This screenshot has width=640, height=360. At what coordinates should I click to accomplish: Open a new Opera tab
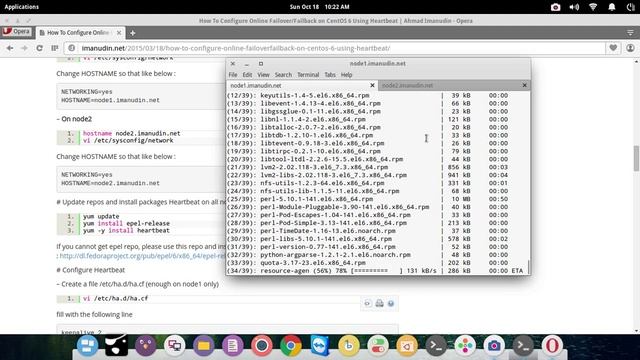click(x=133, y=33)
